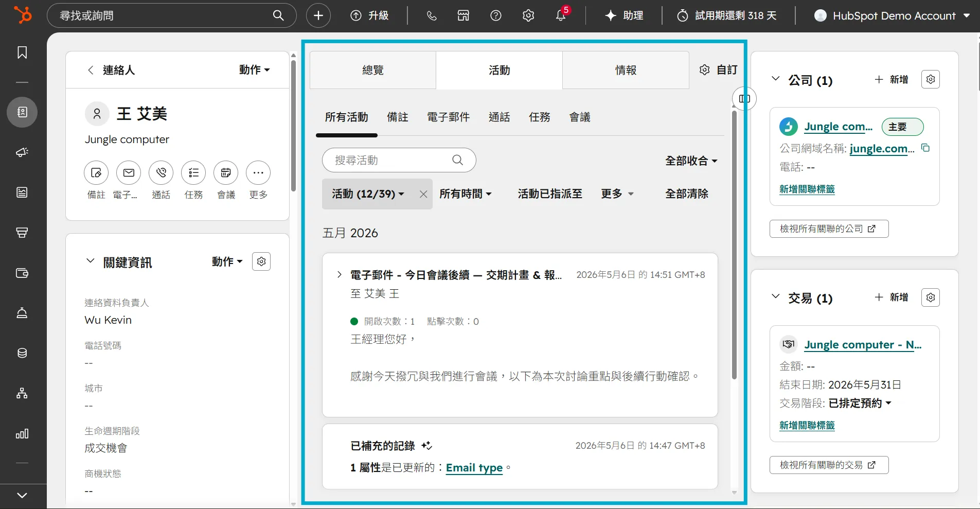Select the 所有活動 sub-tab
The image size is (980, 509).
pyautogui.click(x=347, y=117)
